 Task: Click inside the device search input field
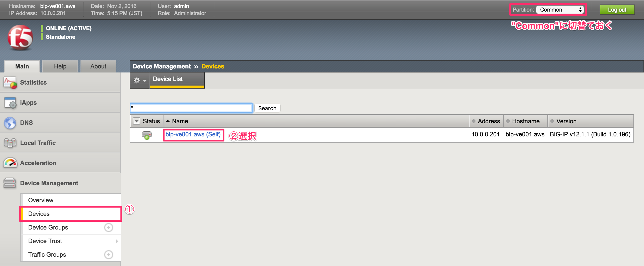pos(191,108)
